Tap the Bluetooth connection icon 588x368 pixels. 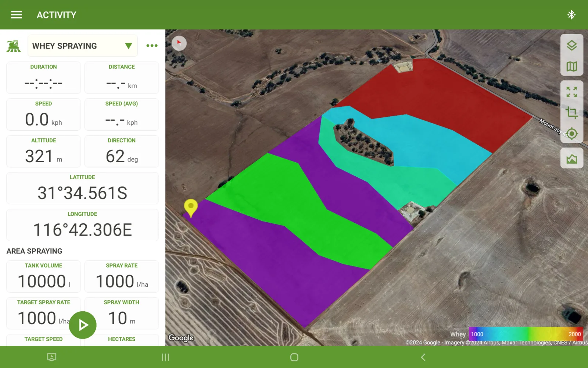point(571,15)
